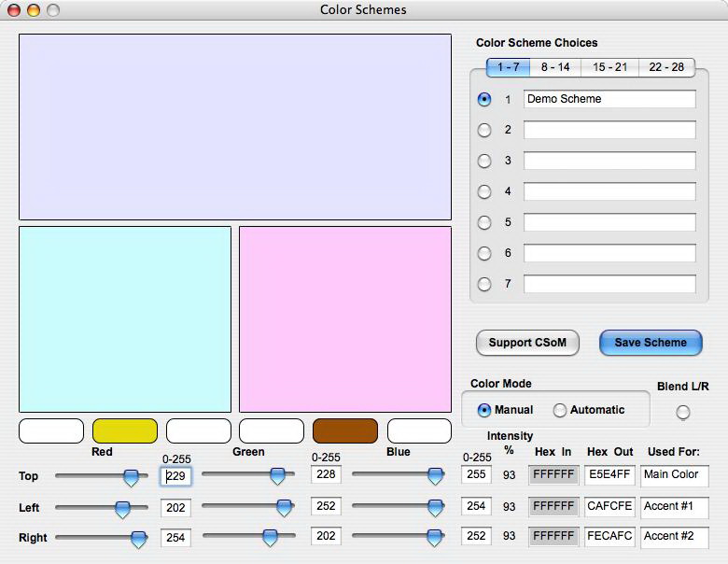Click the Right Green value field
The image size is (728, 564).
[326, 536]
